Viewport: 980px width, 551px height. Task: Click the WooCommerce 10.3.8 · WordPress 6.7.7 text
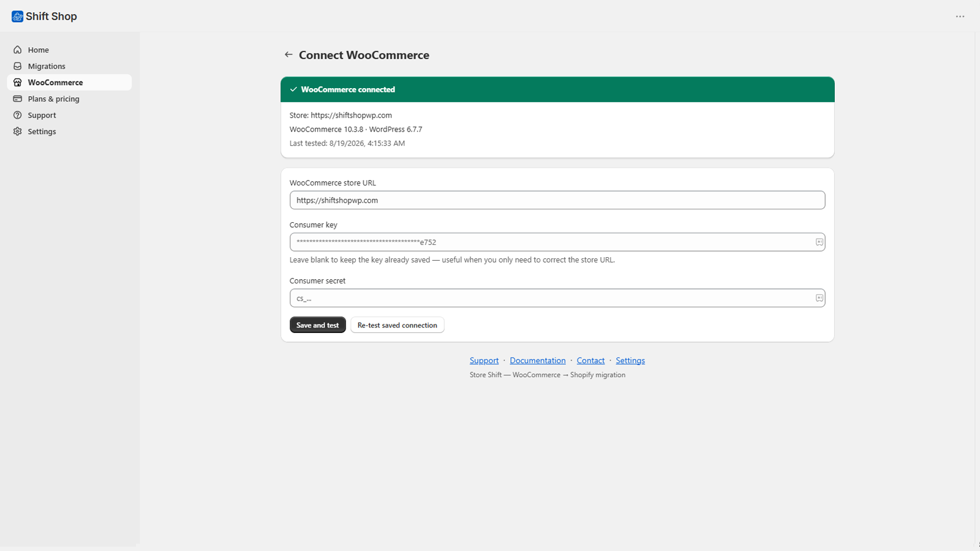[356, 129]
